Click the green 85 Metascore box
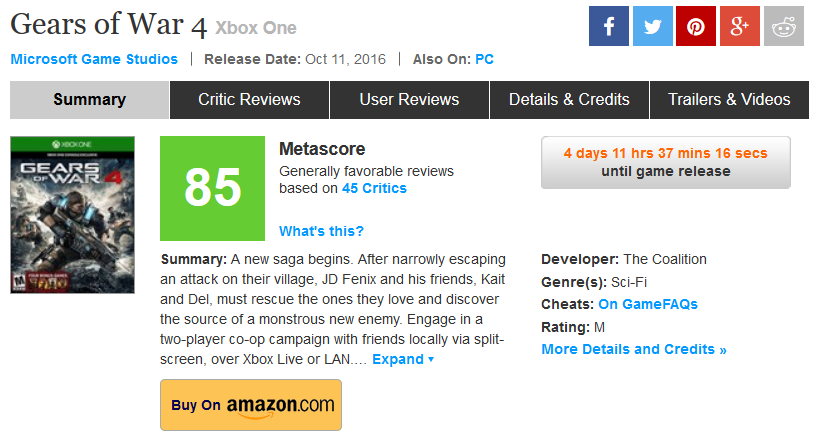The height and width of the screenshot is (436, 826). point(212,188)
